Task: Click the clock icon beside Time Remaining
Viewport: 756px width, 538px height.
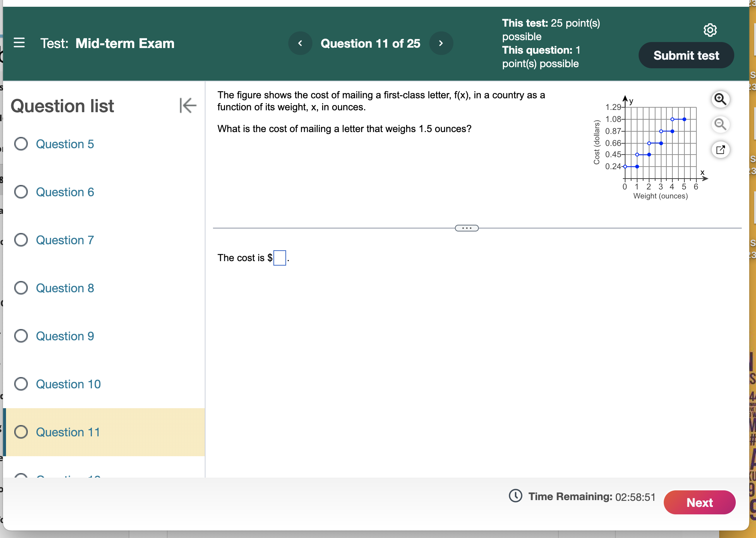Action: 515,496
